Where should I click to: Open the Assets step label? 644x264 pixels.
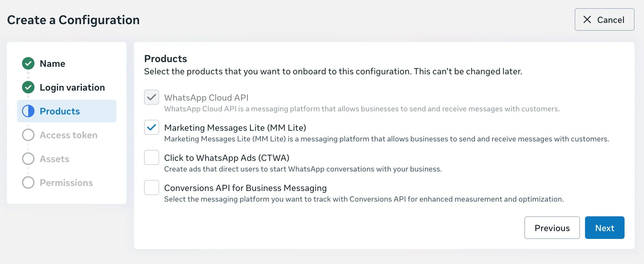click(x=54, y=159)
